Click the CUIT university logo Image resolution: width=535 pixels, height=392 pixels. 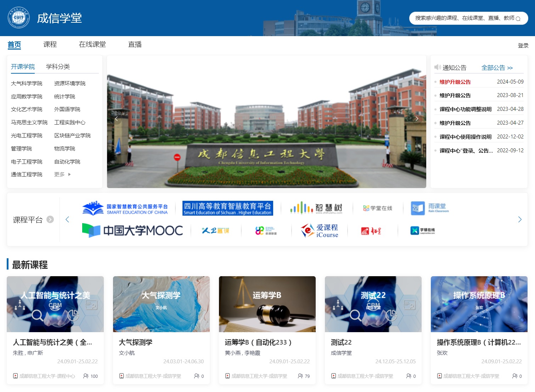click(x=18, y=18)
